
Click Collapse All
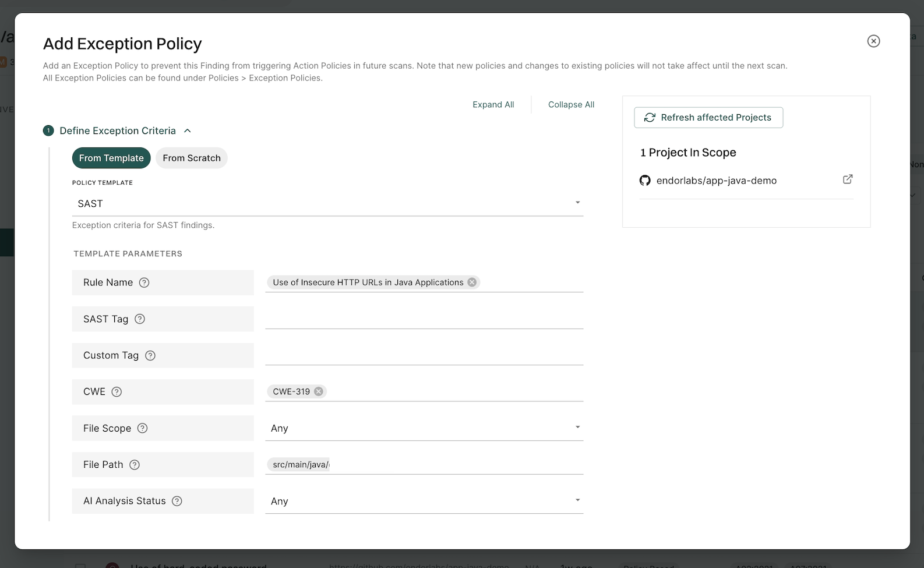tap(571, 105)
